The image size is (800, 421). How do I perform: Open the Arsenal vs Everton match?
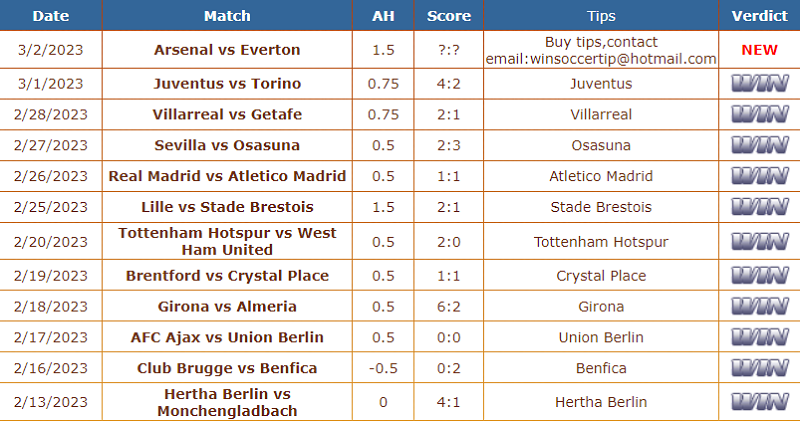[x=227, y=50]
